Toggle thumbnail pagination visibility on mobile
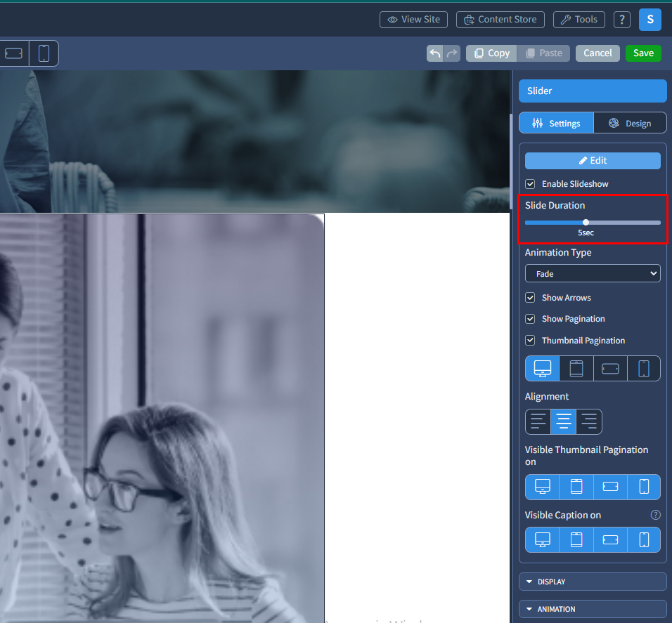Viewport: 672px width, 623px height. tap(644, 487)
